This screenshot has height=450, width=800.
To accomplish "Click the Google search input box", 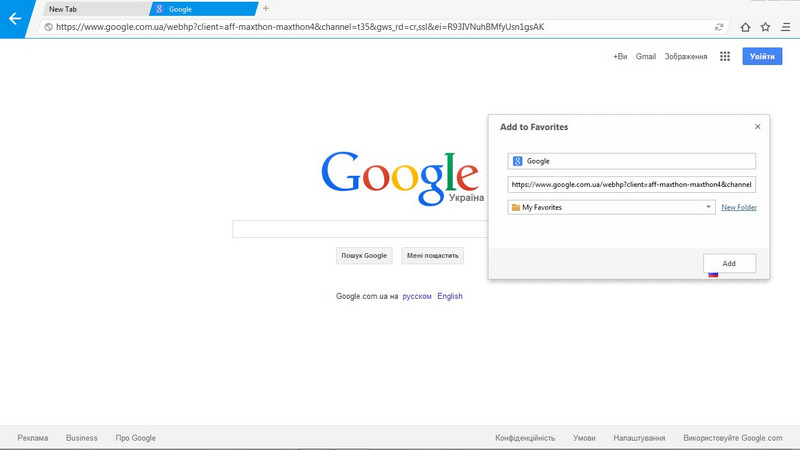I will [x=360, y=229].
